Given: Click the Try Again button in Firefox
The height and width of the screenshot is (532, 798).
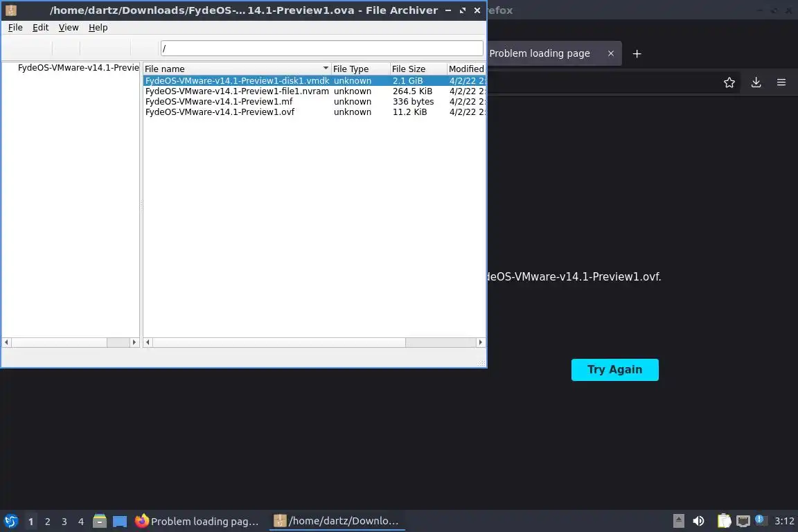Looking at the screenshot, I should tap(615, 370).
